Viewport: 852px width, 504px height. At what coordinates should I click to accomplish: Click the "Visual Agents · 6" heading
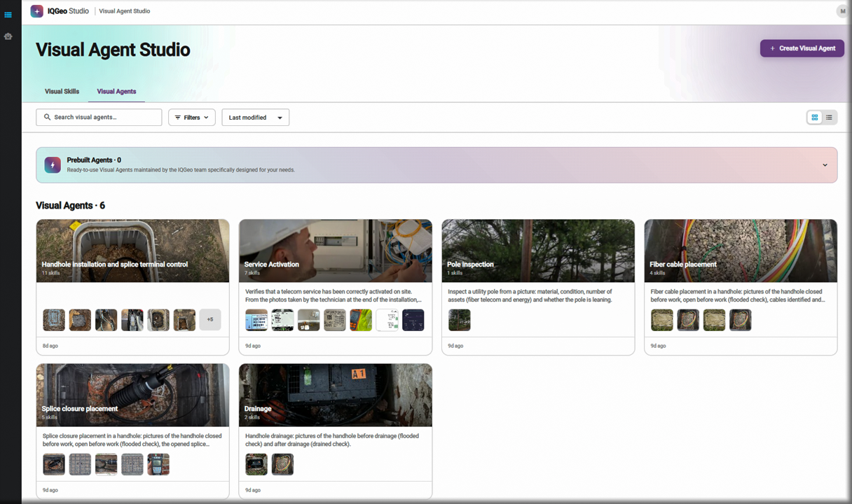[71, 206]
